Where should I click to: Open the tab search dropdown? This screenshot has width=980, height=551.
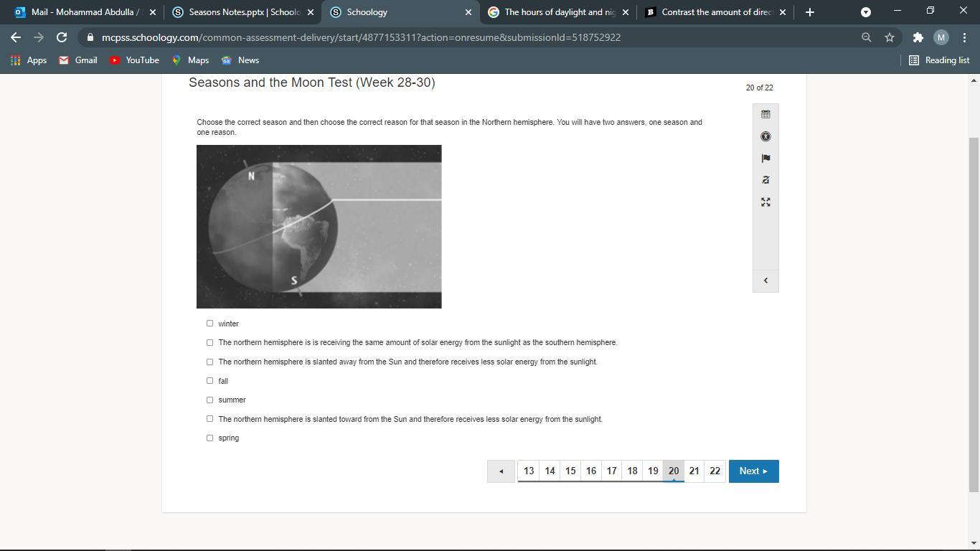(866, 12)
